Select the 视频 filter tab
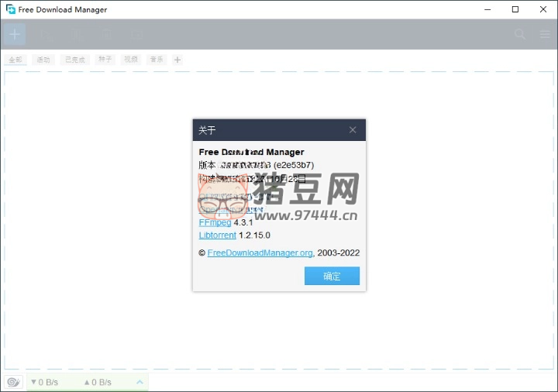 (x=131, y=60)
